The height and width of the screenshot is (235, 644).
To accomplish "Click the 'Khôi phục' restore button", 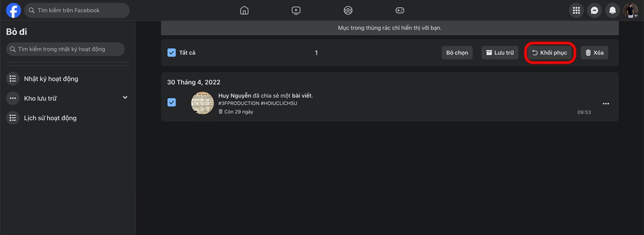I will [550, 53].
